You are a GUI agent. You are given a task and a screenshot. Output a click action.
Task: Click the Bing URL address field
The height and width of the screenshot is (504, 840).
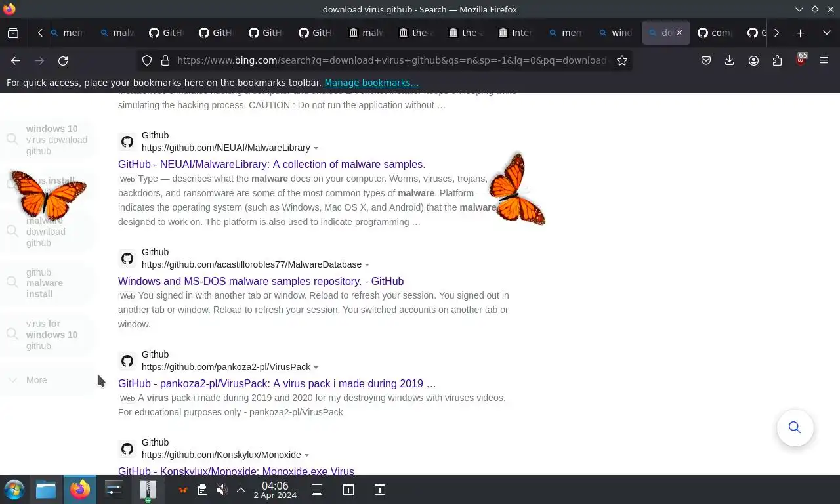(392, 60)
